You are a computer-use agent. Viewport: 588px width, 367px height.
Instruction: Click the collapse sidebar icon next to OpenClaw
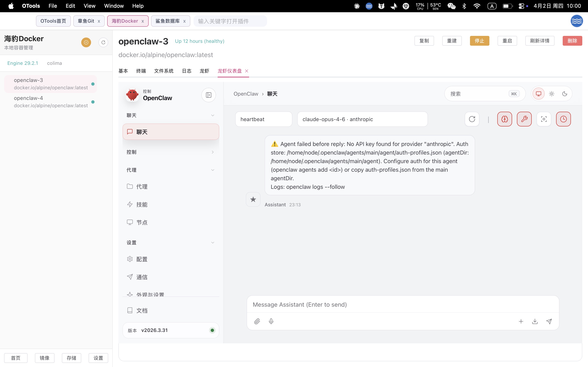(208, 95)
